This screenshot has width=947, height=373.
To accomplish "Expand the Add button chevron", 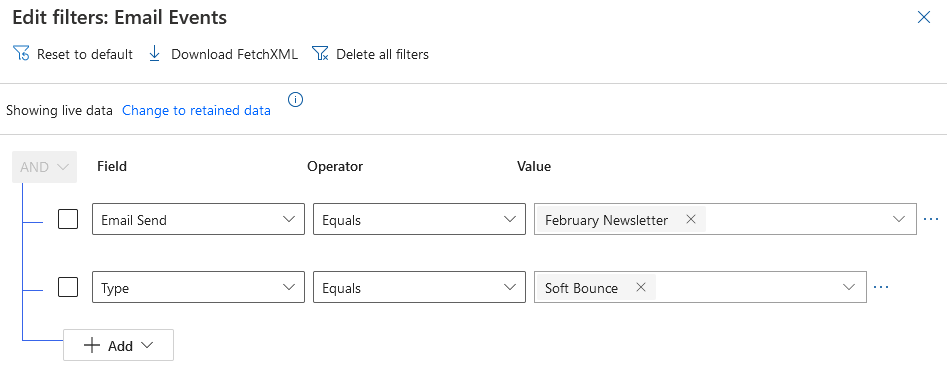I will tap(147, 345).
